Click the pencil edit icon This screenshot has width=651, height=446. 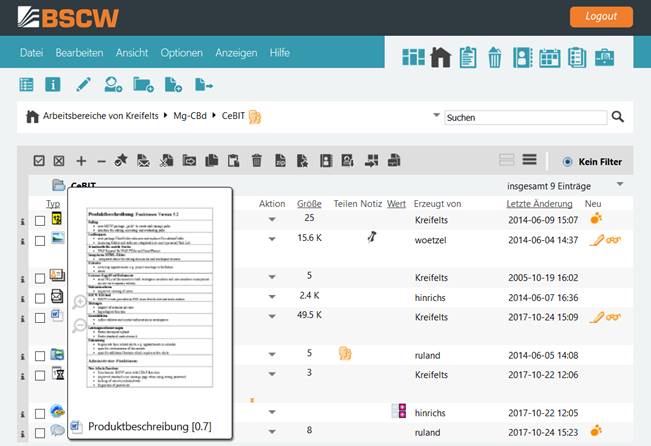[x=82, y=85]
